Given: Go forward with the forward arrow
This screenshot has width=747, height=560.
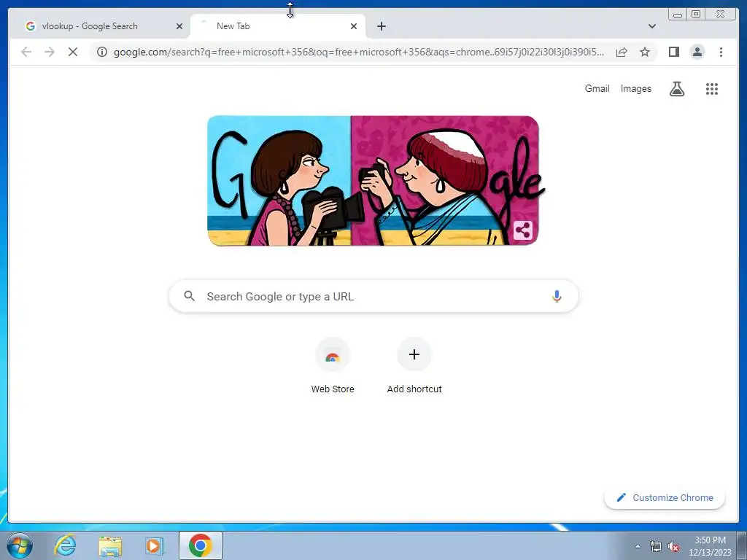Looking at the screenshot, I should [49, 52].
